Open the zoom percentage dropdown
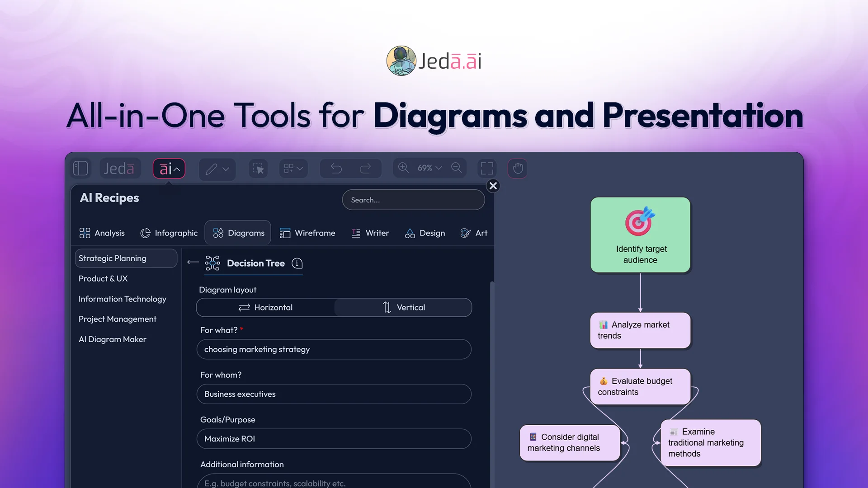Viewport: 868px width, 488px height. (428, 168)
